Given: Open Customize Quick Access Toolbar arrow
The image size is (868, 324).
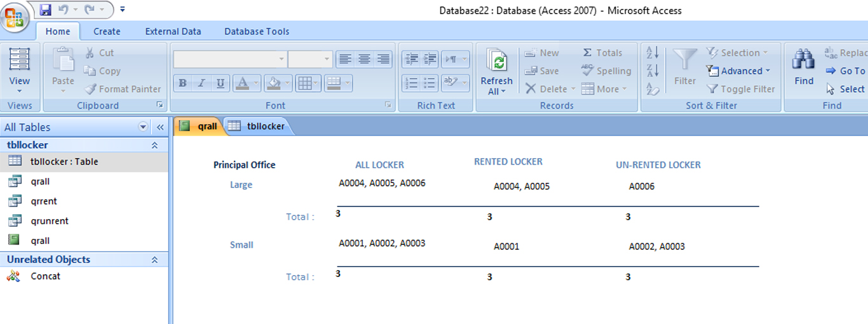Looking at the screenshot, I should point(122,10).
